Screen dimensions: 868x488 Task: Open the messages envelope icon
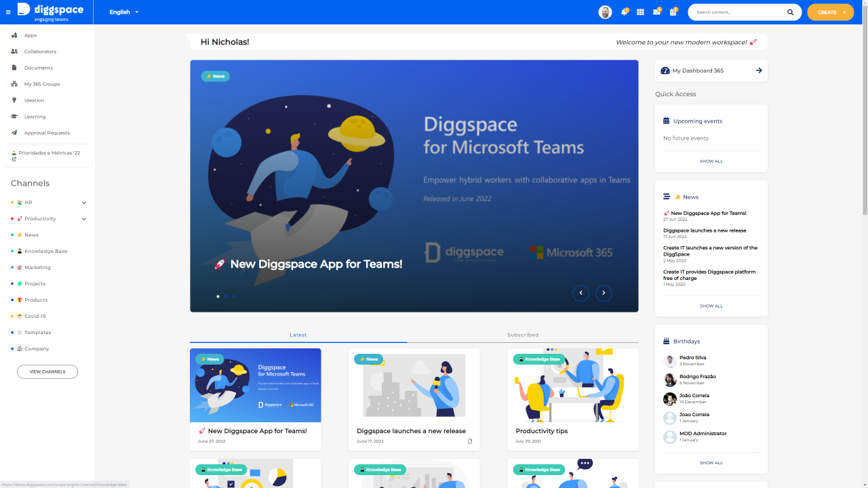pos(656,12)
